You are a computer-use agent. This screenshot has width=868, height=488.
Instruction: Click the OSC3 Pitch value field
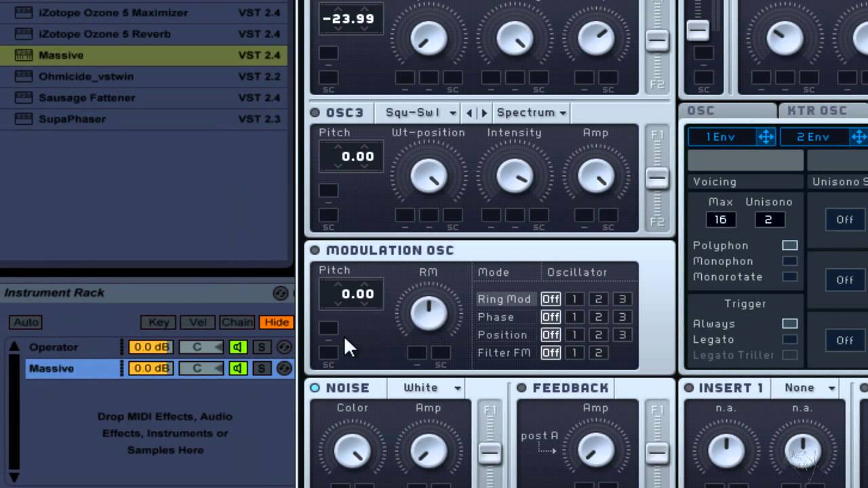[x=351, y=157]
